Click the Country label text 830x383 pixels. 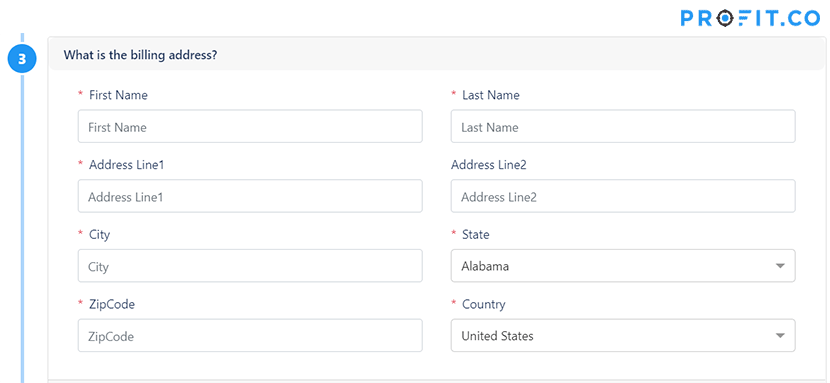(x=483, y=304)
